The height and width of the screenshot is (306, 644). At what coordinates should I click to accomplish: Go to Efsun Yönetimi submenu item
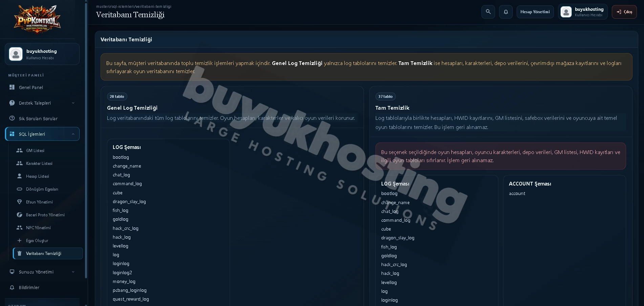[x=48, y=202]
